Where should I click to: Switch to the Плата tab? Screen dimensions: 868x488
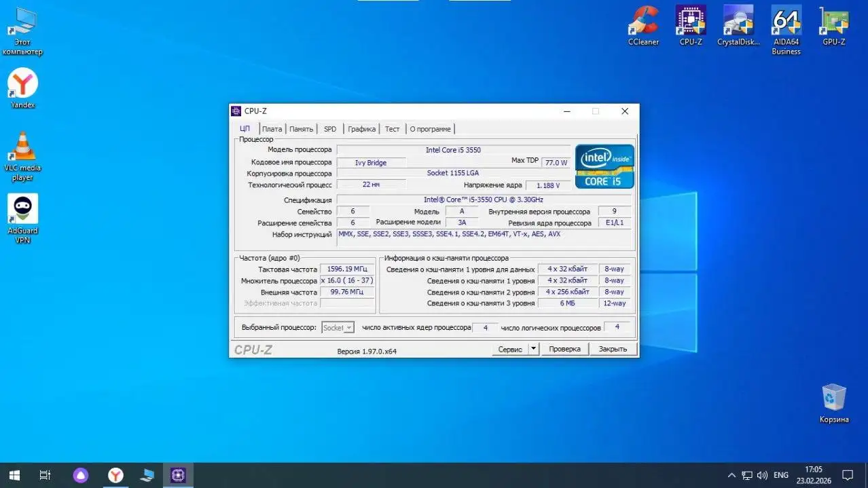click(272, 128)
